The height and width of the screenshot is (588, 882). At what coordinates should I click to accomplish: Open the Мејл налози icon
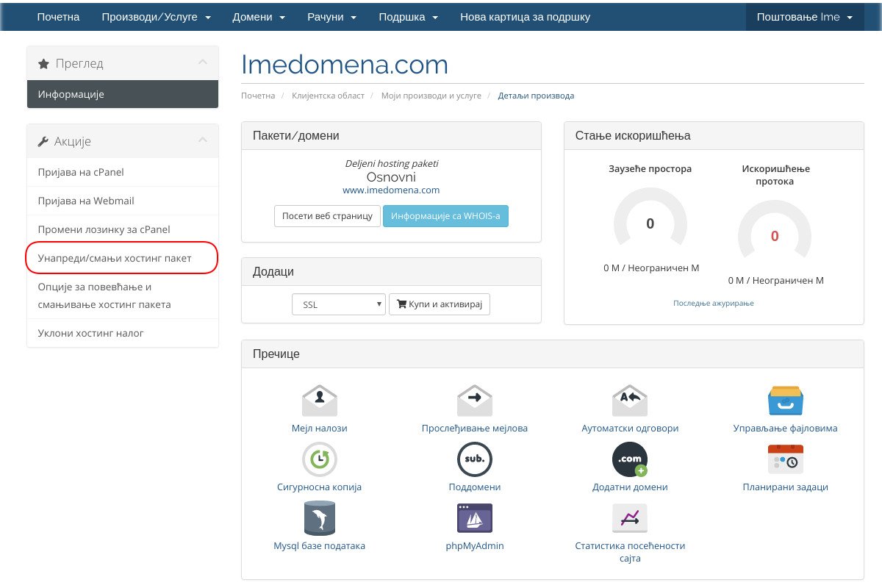click(x=320, y=401)
